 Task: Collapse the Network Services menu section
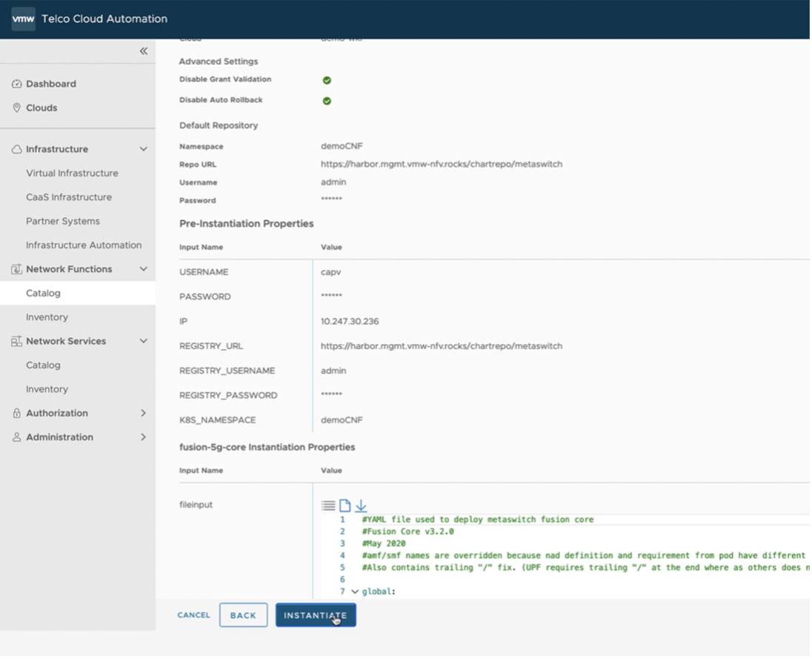click(144, 341)
